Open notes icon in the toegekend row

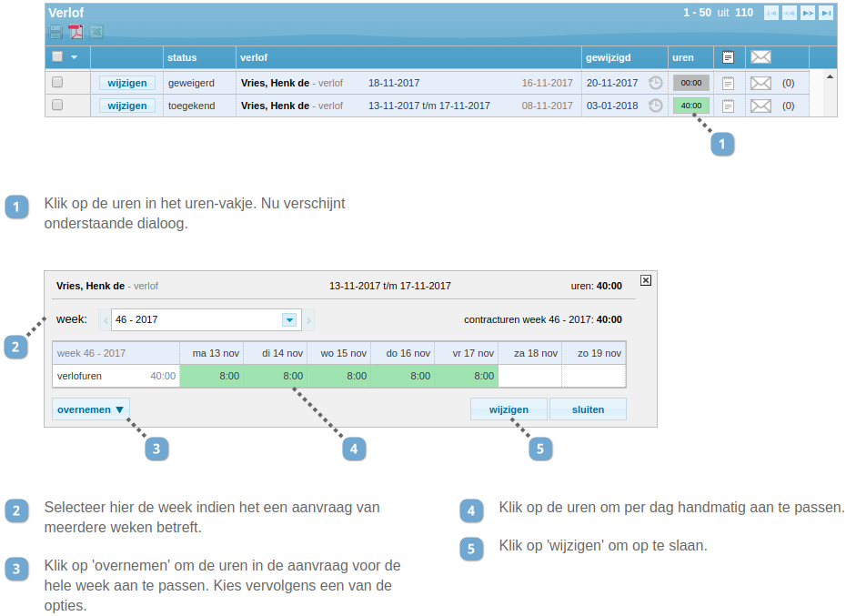click(x=728, y=106)
